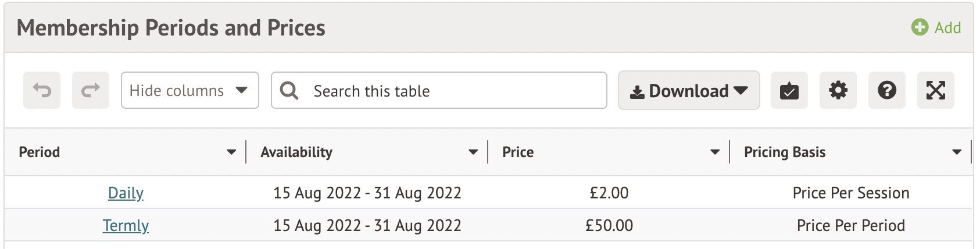Open the Hide columns dropdown
This screenshot has width=980, height=249.
tap(189, 90)
